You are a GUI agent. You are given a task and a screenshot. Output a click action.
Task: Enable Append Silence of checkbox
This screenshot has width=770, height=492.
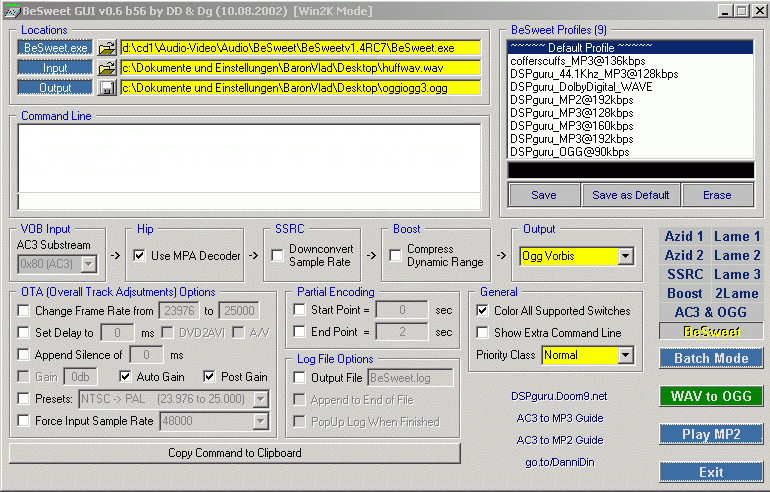tap(23, 354)
